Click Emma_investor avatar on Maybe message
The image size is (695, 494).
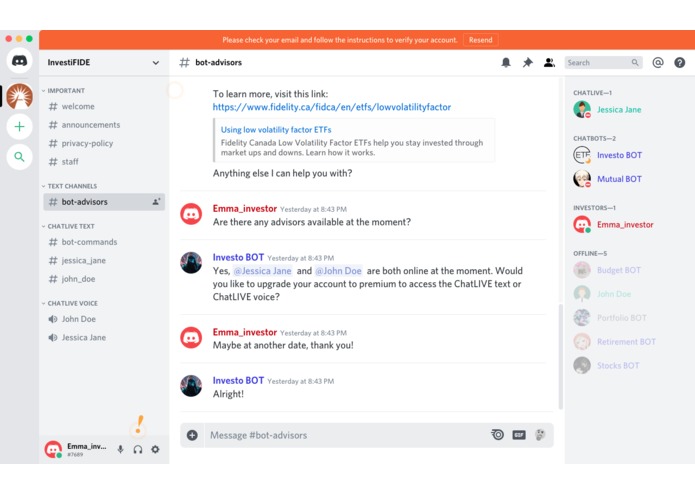click(x=191, y=338)
